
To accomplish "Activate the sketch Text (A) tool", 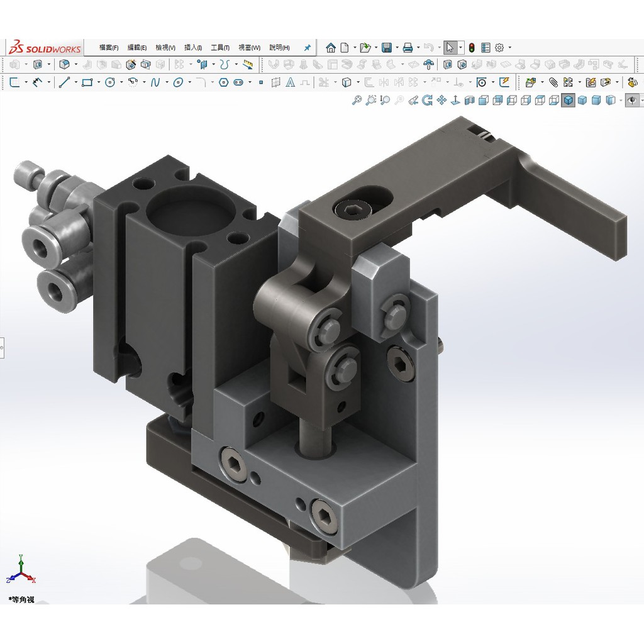I will (290, 82).
